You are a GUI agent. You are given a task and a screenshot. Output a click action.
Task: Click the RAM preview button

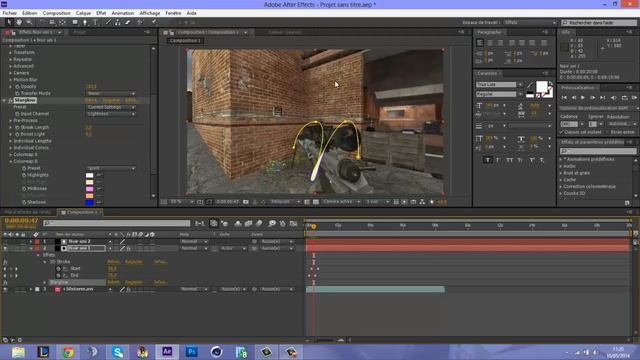tap(634, 98)
